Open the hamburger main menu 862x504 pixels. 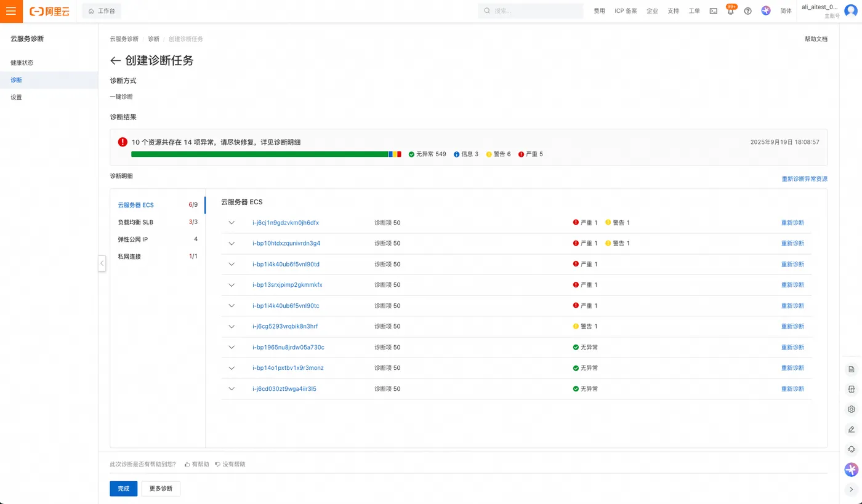11,11
